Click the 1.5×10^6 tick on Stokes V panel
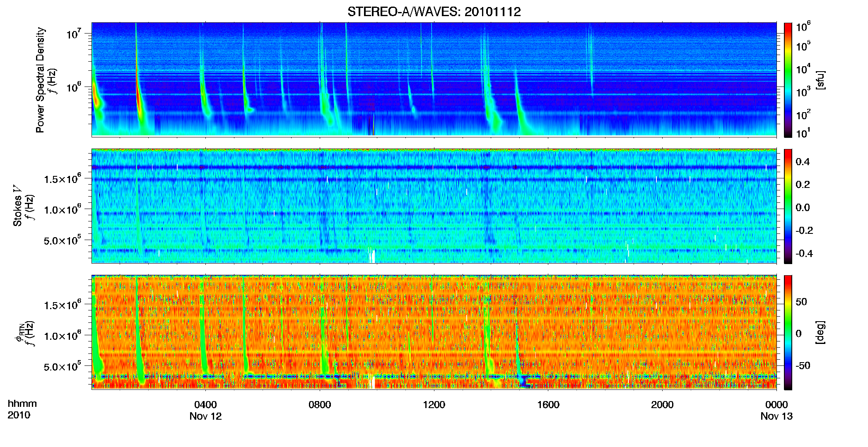The image size is (868, 447). coord(63,178)
